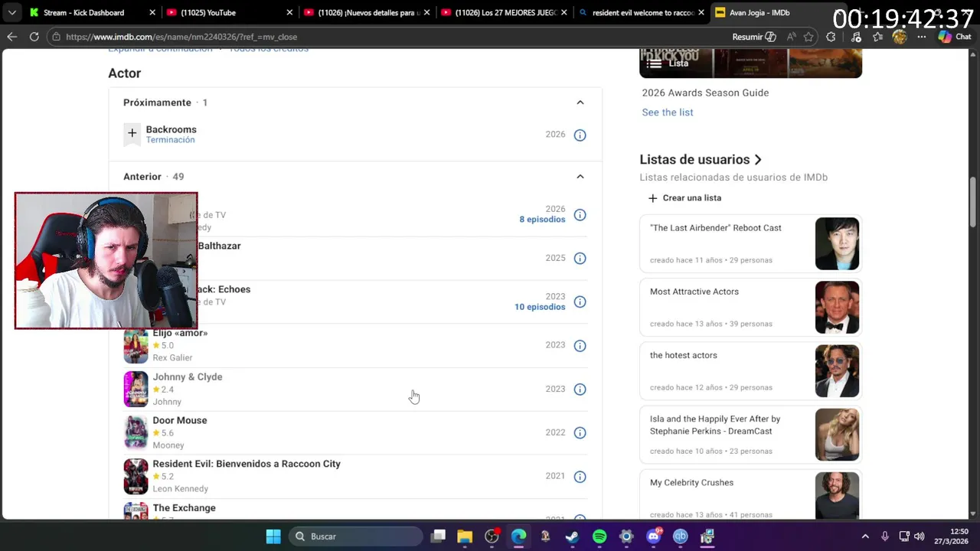Reload the IMDb page
Image resolution: width=980 pixels, height=551 pixels.
[x=34, y=37]
